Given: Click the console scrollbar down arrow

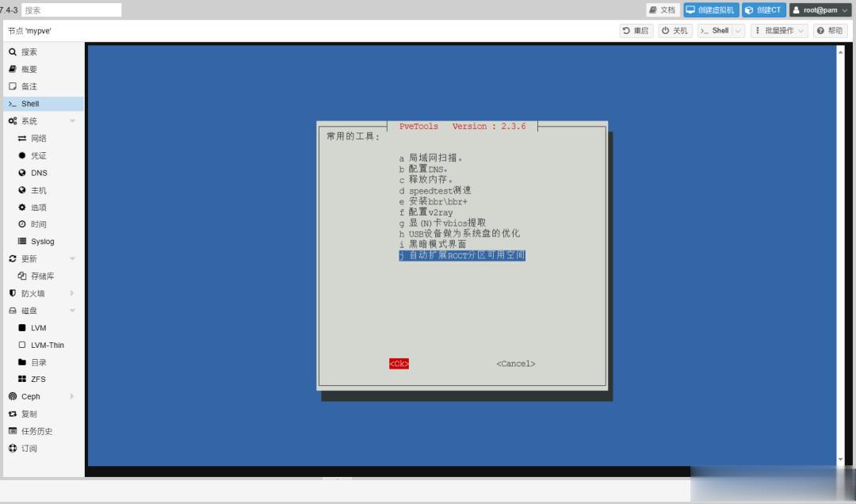Looking at the screenshot, I should (x=841, y=460).
